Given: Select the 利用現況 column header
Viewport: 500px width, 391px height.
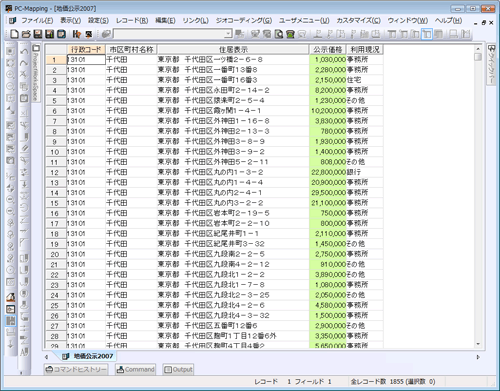Looking at the screenshot, I should (365, 50).
